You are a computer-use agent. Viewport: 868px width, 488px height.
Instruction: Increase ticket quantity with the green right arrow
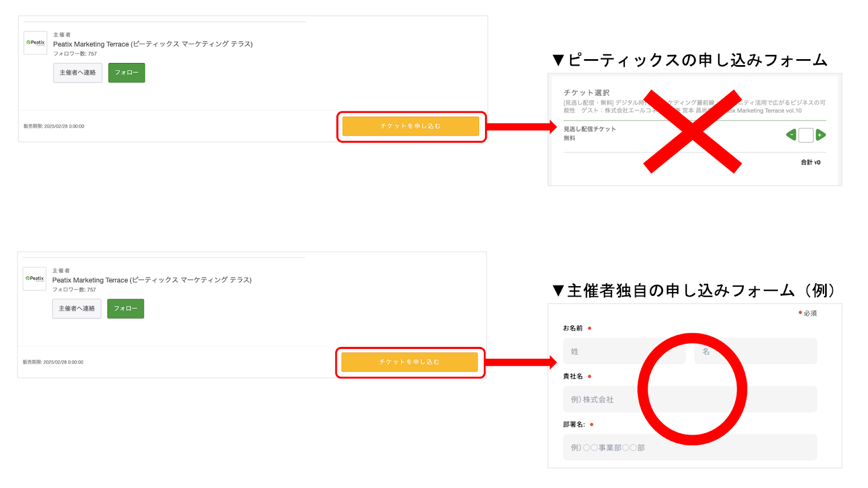click(820, 135)
